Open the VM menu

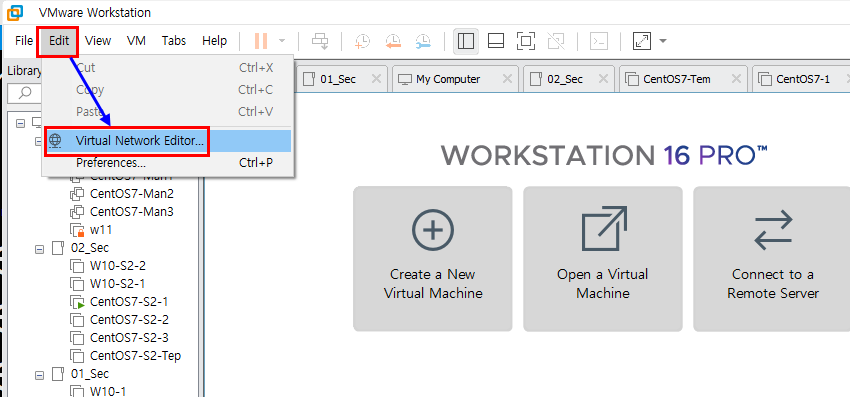tap(136, 41)
